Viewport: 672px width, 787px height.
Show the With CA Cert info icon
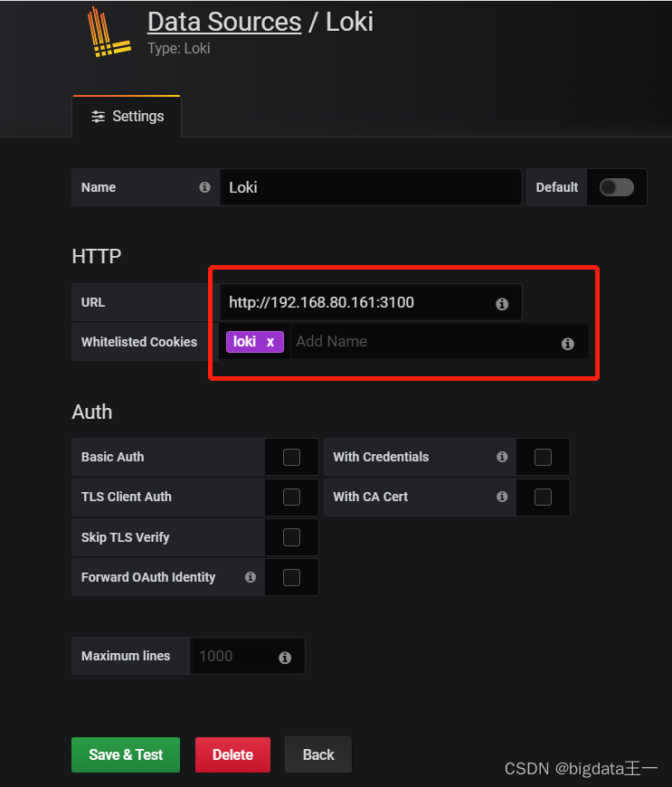(502, 497)
